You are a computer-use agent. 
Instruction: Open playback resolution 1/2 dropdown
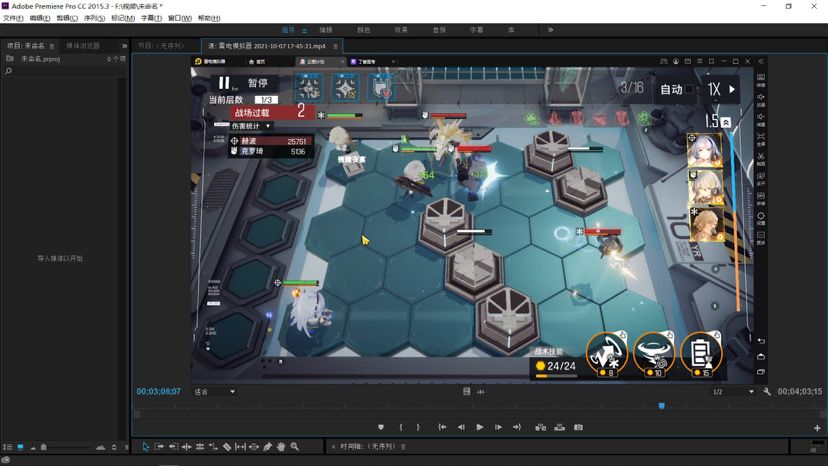click(x=732, y=392)
